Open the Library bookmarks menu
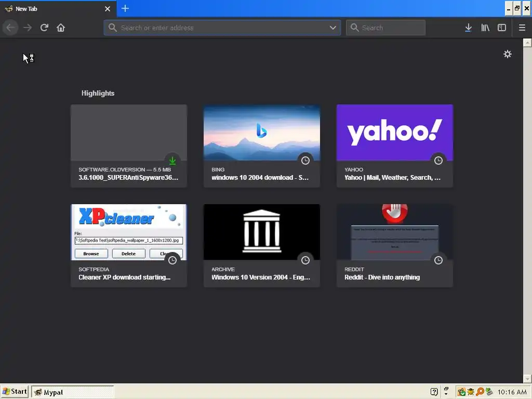 click(485, 28)
